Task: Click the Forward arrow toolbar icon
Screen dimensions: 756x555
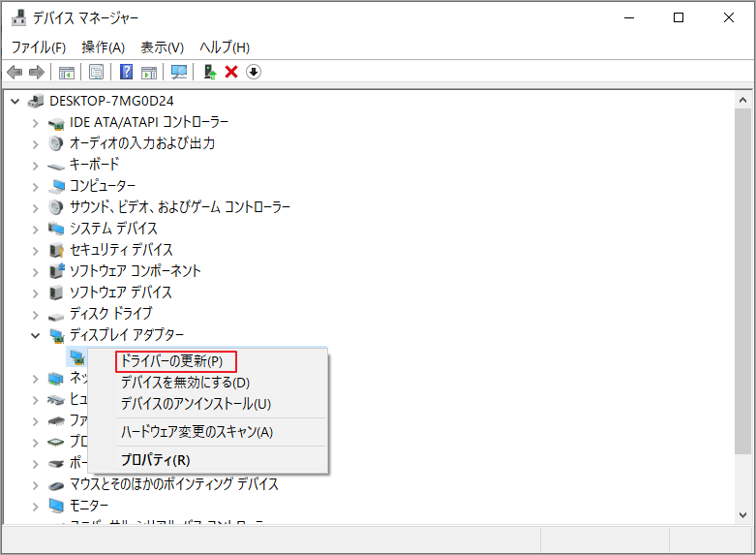Action: pos(37,73)
